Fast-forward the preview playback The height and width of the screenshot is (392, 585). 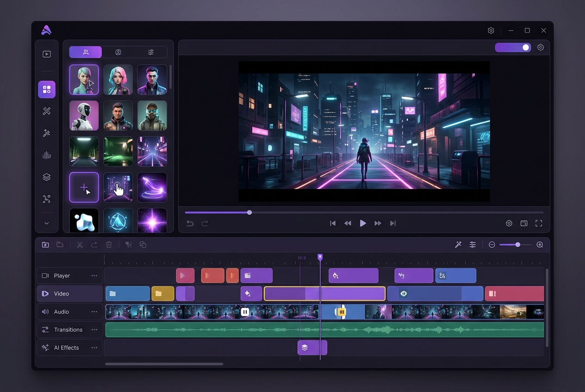coord(378,223)
